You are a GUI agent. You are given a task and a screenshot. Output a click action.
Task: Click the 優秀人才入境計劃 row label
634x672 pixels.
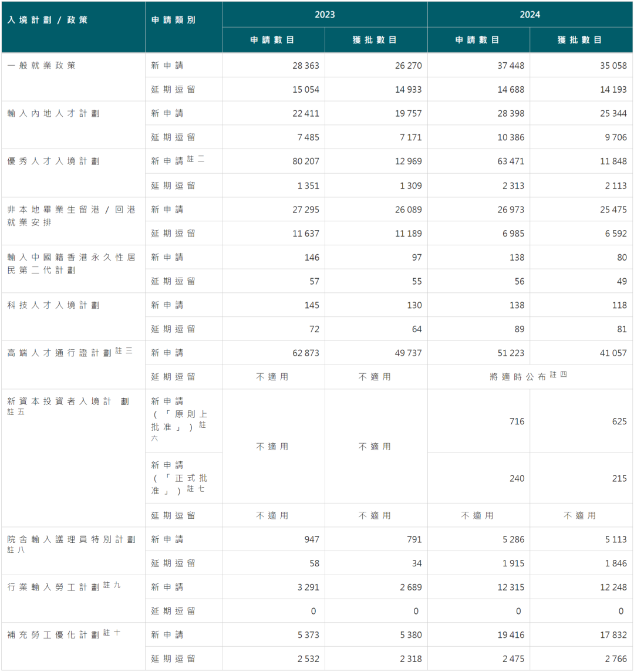point(53,161)
